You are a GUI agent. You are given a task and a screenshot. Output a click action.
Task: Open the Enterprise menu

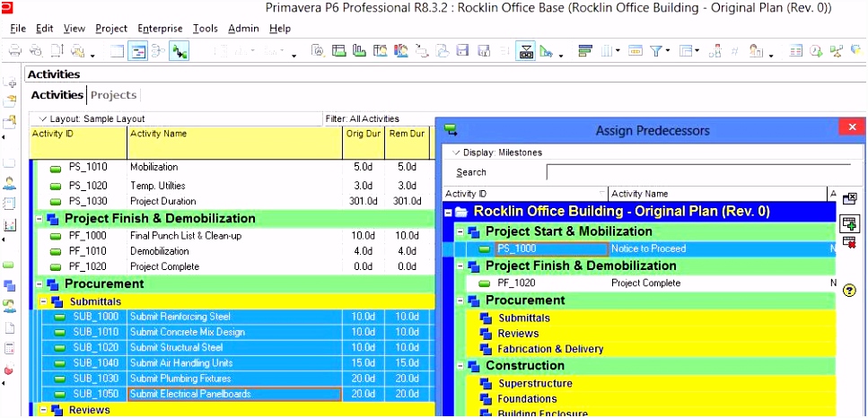160,28
